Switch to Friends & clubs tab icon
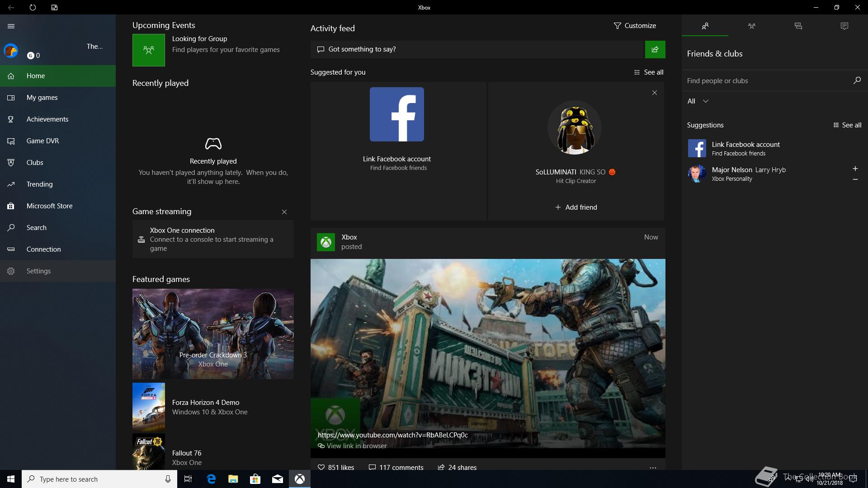 (705, 26)
